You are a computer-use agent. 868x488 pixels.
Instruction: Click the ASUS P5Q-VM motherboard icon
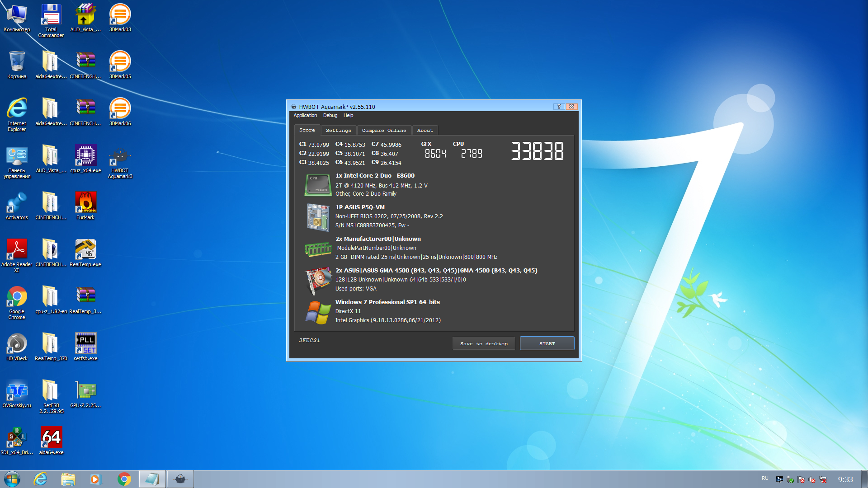318,217
